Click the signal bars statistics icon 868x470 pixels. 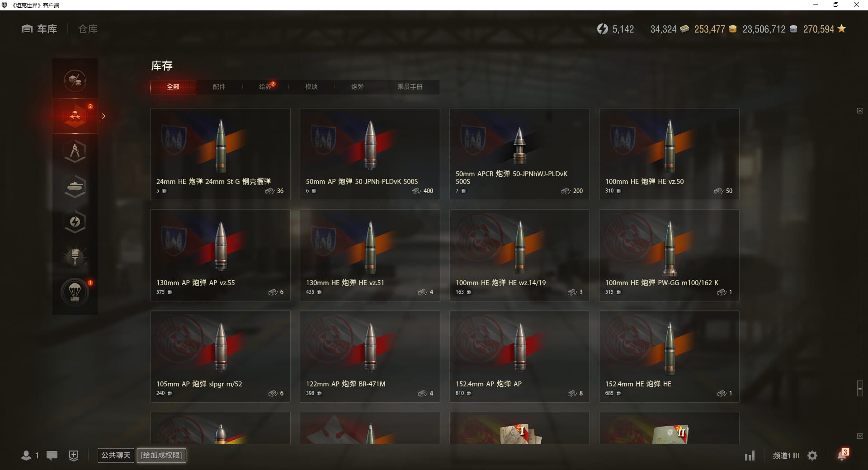(x=750, y=456)
